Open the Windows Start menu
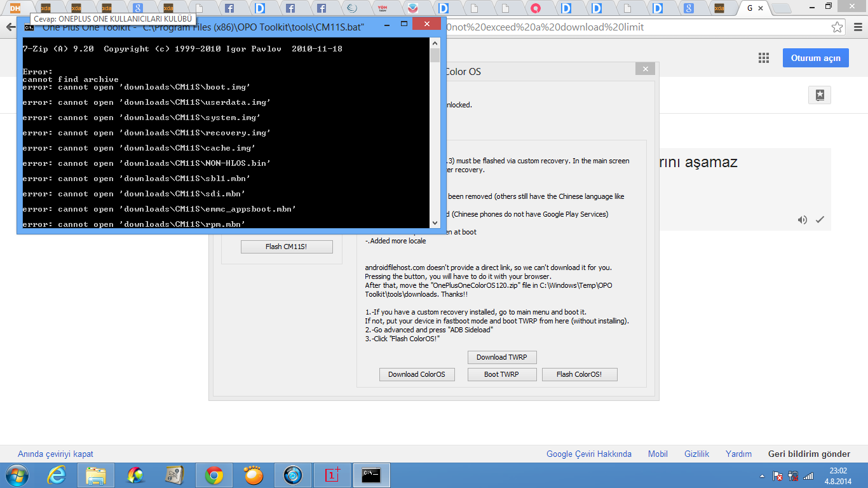This screenshot has width=868, height=488. click(x=17, y=475)
